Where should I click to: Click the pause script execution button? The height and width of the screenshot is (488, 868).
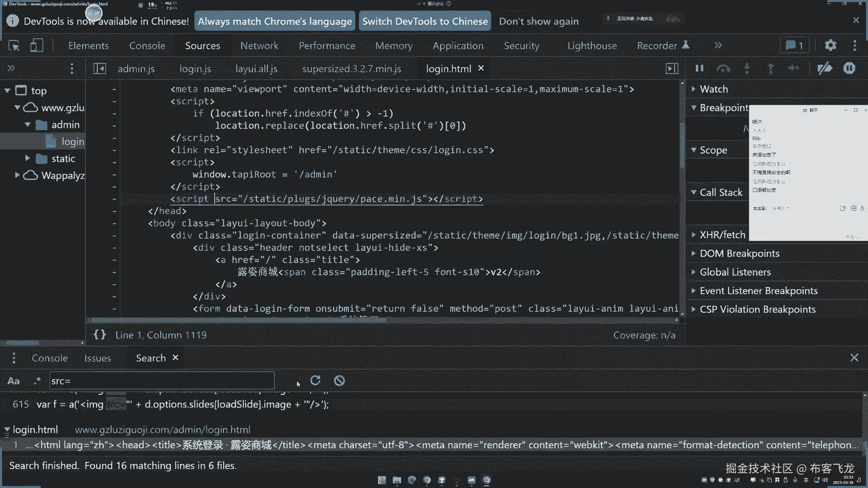[x=699, y=68]
